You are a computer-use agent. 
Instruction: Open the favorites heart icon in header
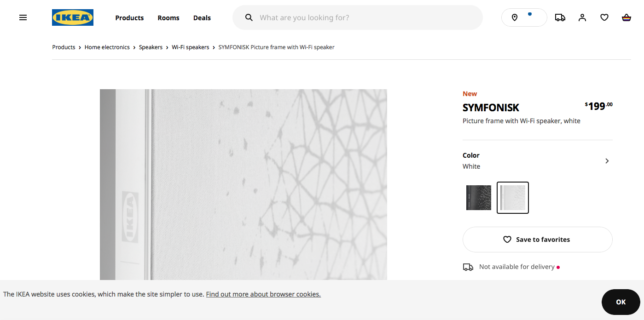pos(604,17)
